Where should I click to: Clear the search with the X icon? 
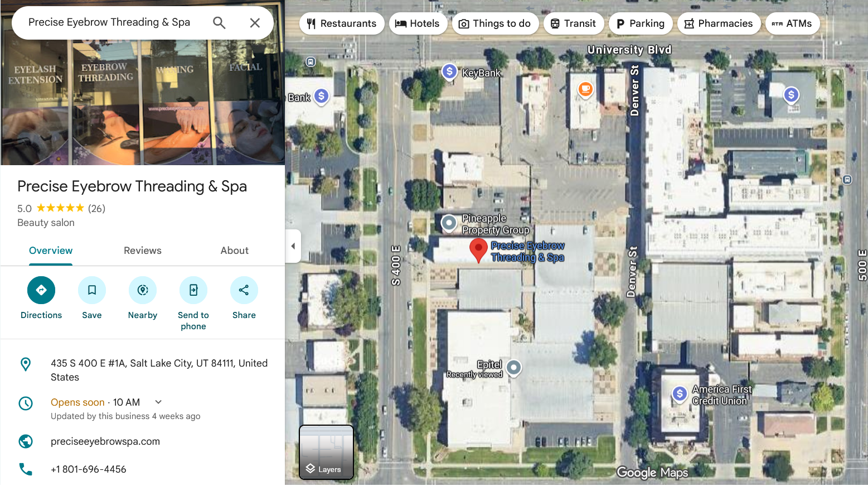[x=255, y=23]
